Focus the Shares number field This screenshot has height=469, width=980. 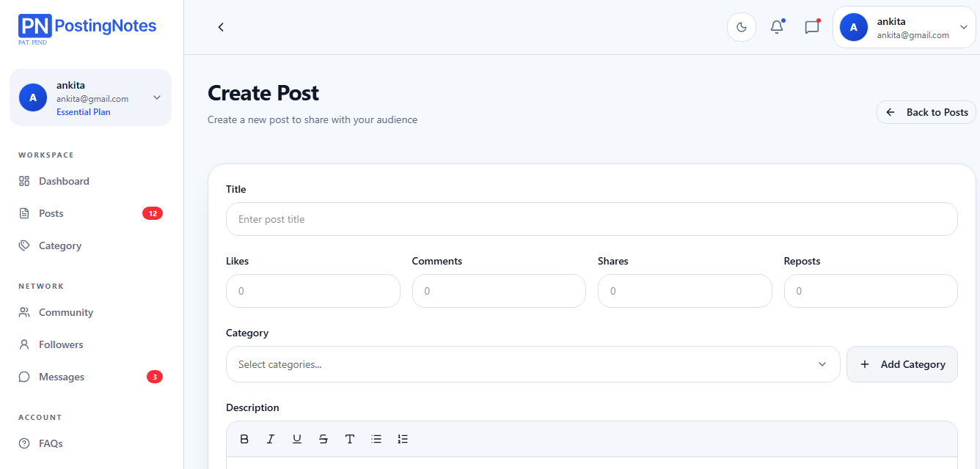coord(685,291)
